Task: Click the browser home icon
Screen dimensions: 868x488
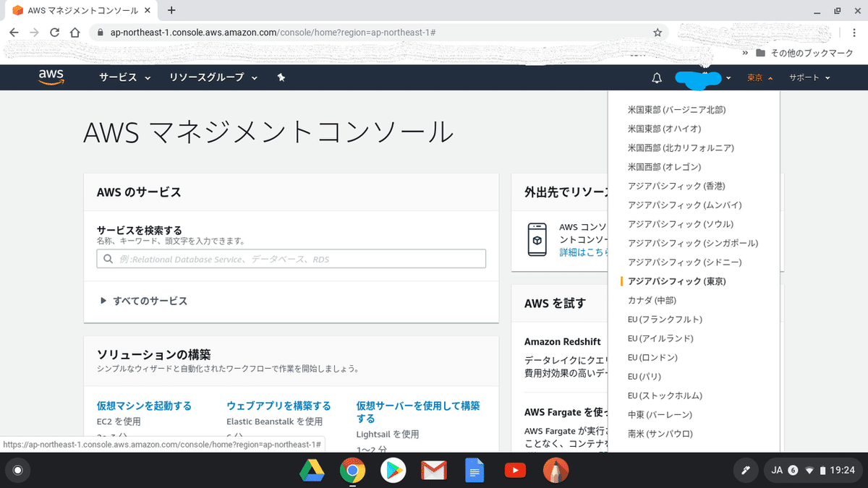Action: (74, 33)
